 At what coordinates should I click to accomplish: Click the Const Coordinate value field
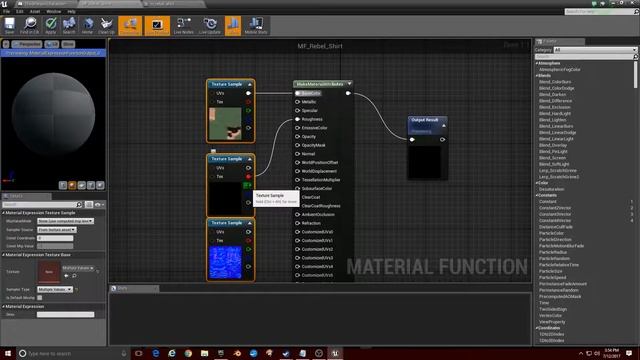[55, 238]
